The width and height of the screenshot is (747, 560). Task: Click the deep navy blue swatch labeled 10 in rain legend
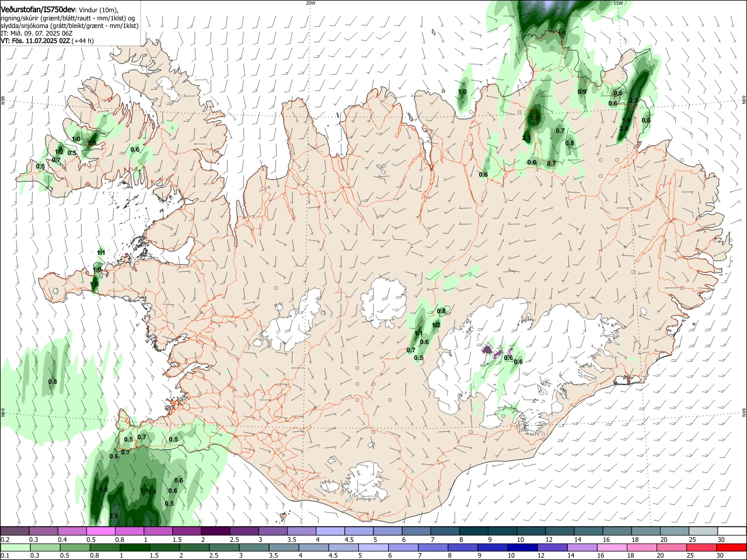pos(523,547)
